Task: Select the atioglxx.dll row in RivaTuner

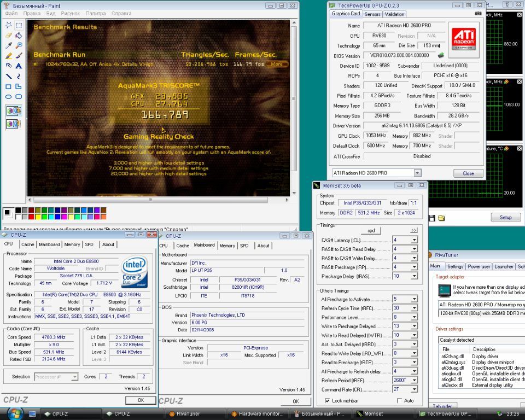Action: point(481,374)
